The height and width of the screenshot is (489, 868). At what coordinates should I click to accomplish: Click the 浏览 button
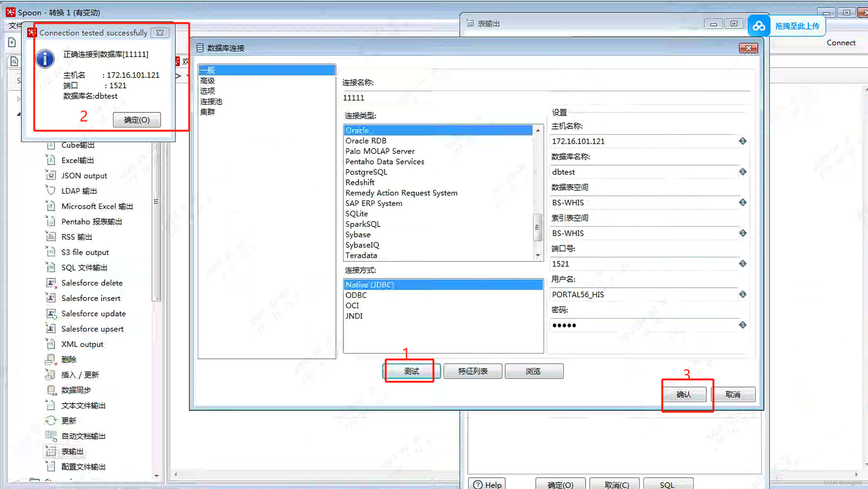point(534,371)
